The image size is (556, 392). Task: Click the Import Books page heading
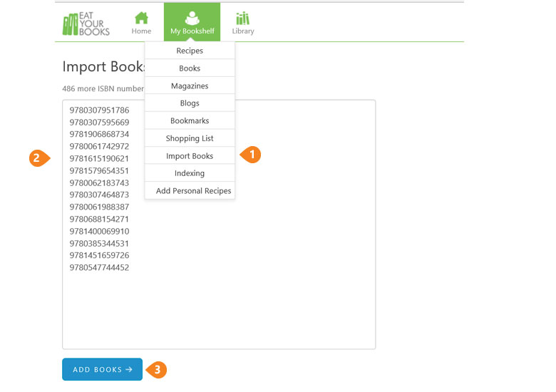(x=103, y=67)
